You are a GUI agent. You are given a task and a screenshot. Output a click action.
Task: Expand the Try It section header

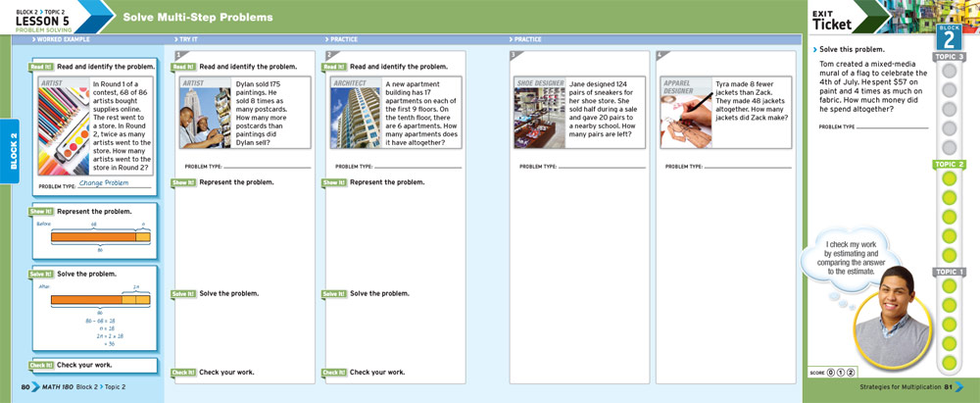tap(186, 39)
